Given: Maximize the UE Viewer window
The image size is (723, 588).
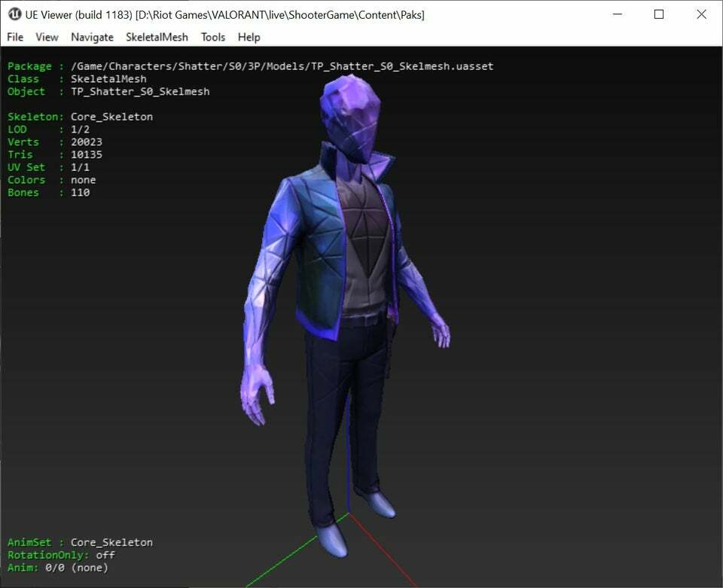Looking at the screenshot, I should pyautogui.click(x=659, y=14).
